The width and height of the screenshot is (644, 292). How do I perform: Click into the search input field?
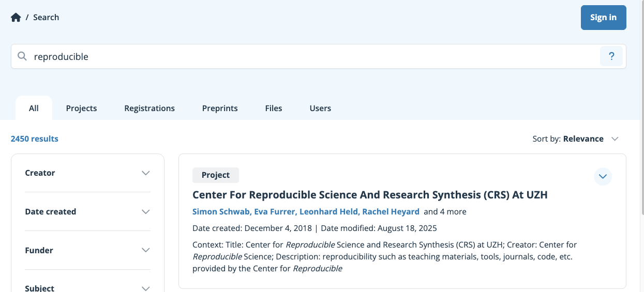pyautogui.click(x=310, y=56)
